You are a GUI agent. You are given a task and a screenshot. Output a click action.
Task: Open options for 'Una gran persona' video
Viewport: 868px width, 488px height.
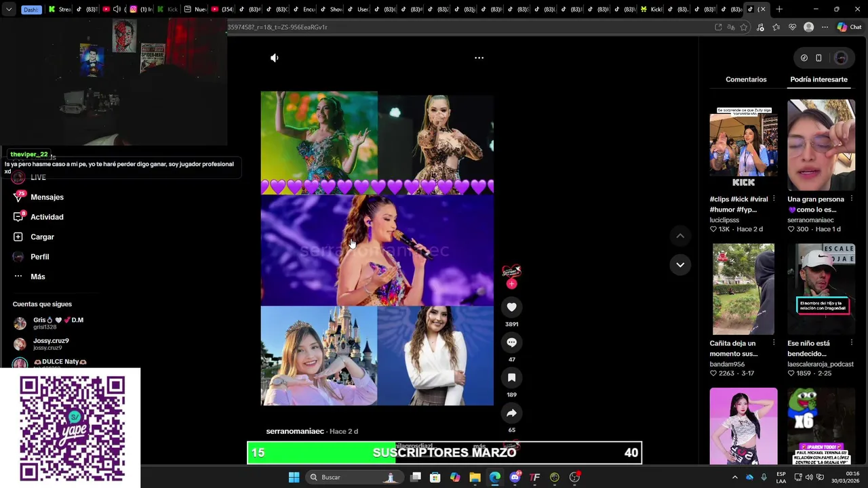[851, 199]
